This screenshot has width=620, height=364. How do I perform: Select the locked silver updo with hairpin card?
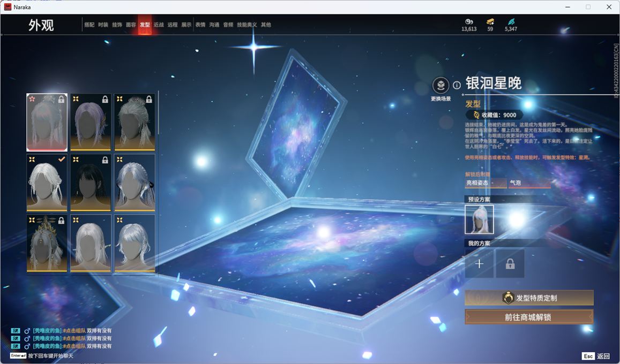pos(135,123)
